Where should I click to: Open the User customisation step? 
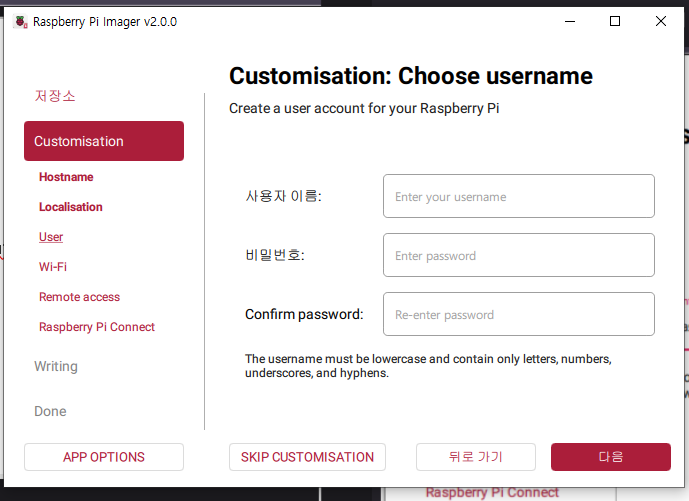tap(51, 237)
